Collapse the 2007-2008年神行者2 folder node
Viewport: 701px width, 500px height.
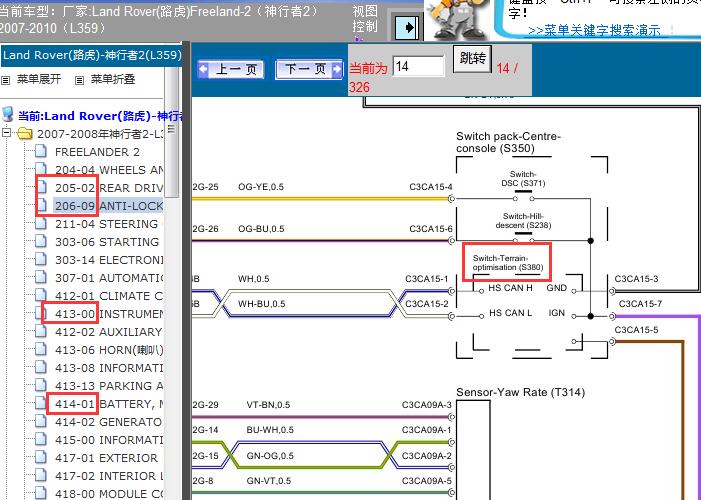[6, 133]
